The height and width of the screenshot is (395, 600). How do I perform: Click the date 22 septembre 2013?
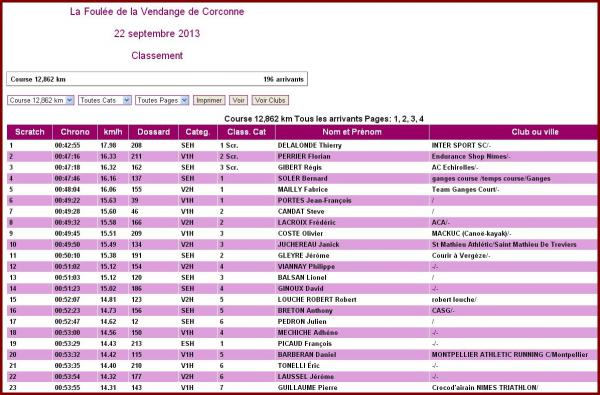coord(157,34)
